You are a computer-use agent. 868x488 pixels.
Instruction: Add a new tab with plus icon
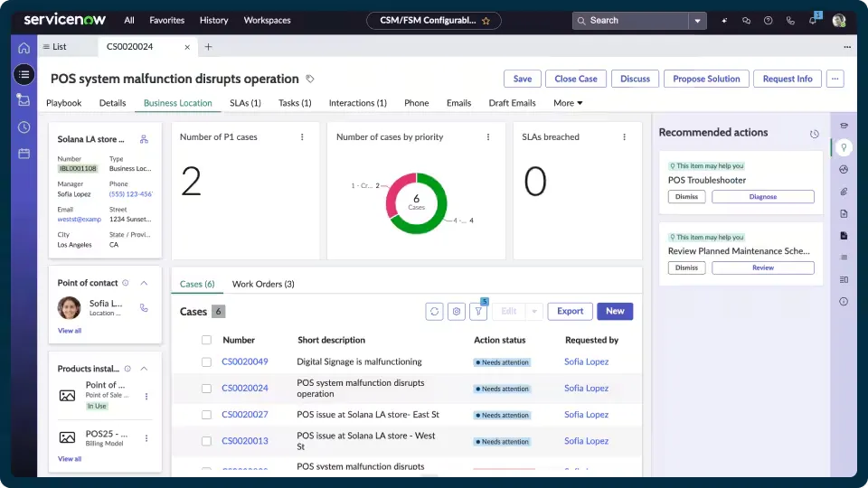(x=208, y=47)
